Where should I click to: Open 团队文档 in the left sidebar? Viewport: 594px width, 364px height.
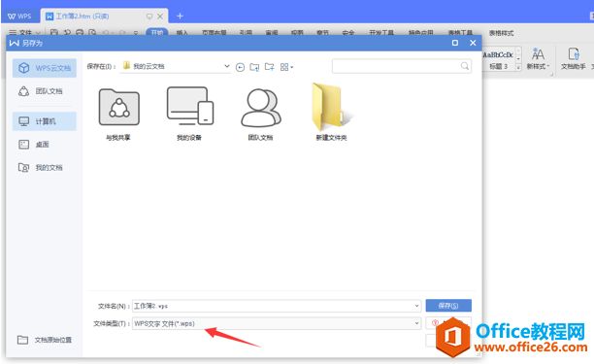[45, 91]
